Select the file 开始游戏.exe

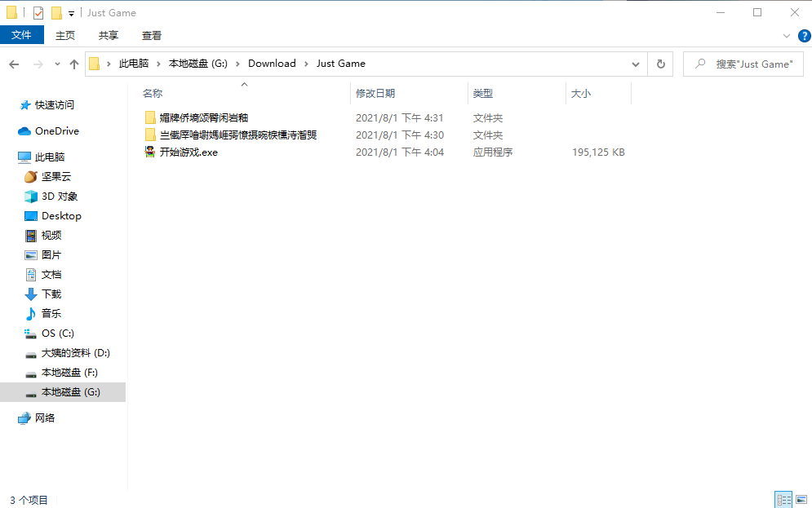(x=189, y=152)
